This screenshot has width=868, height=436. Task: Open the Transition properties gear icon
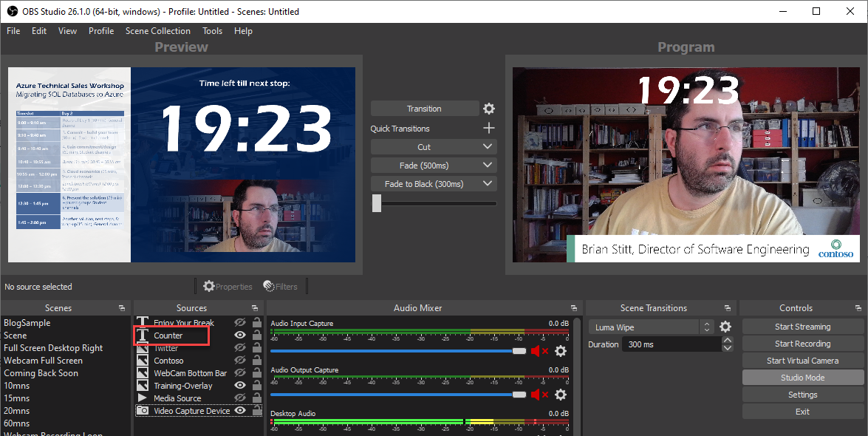(488, 108)
